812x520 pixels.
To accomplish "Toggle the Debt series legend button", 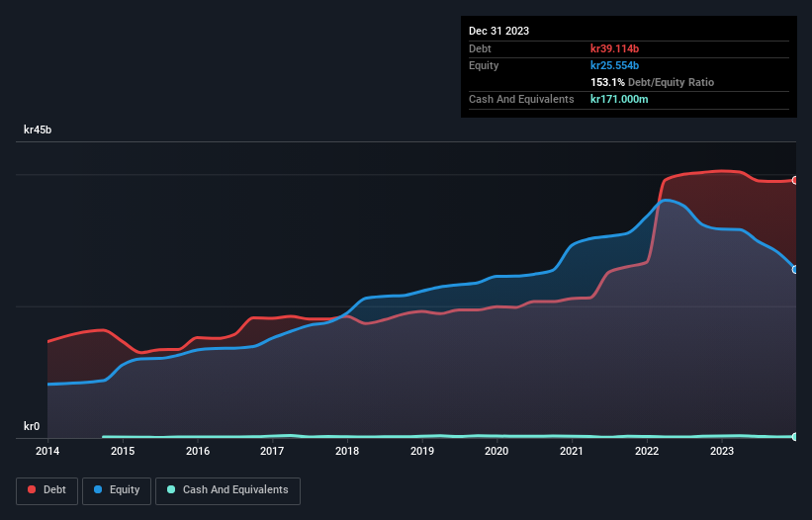I will pyautogui.click(x=47, y=490).
